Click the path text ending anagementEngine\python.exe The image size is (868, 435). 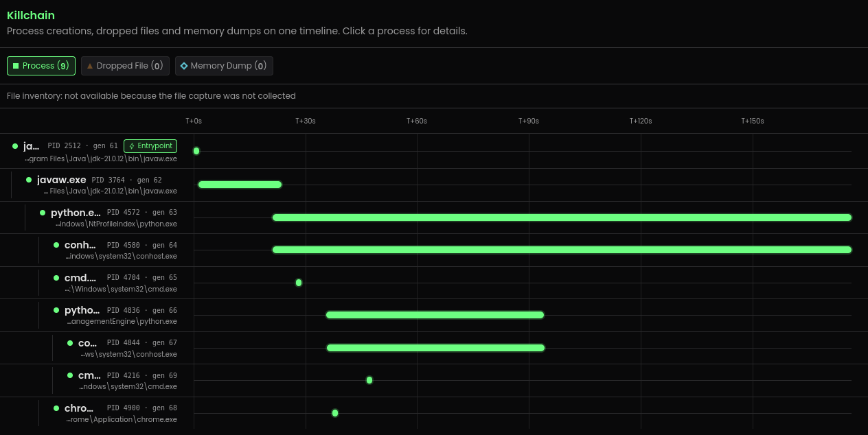(x=122, y=321)
